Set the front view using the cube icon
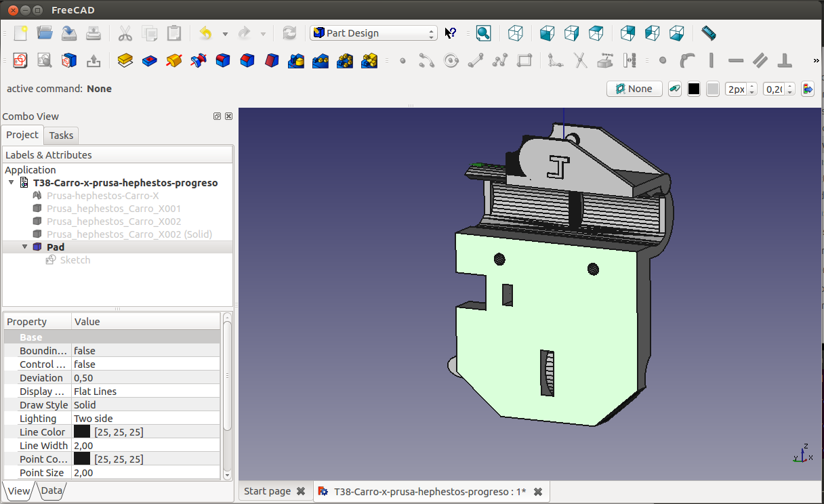Image resolution: width=824 pixels, height=504 pixels. 547,33
